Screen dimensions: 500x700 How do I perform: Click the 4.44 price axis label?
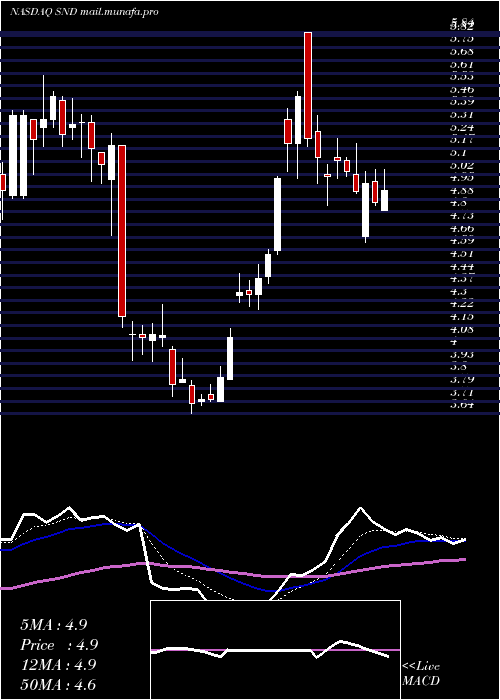462,267
